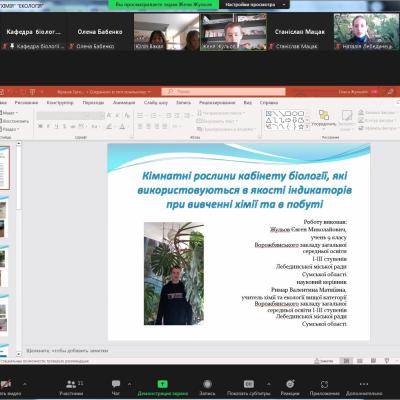Click the green Демонстрация экрана share screen button
This screenshot has width=400, height=400.
tap(163, 388)
